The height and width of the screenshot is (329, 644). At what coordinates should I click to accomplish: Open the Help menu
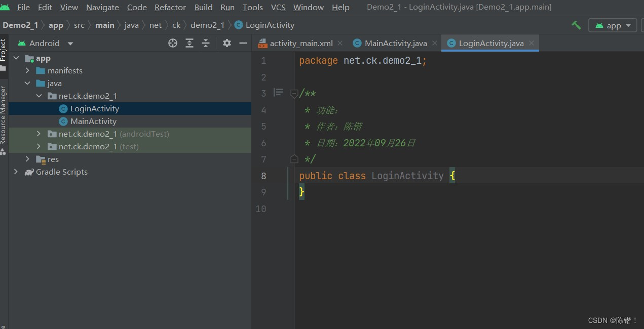340,7
